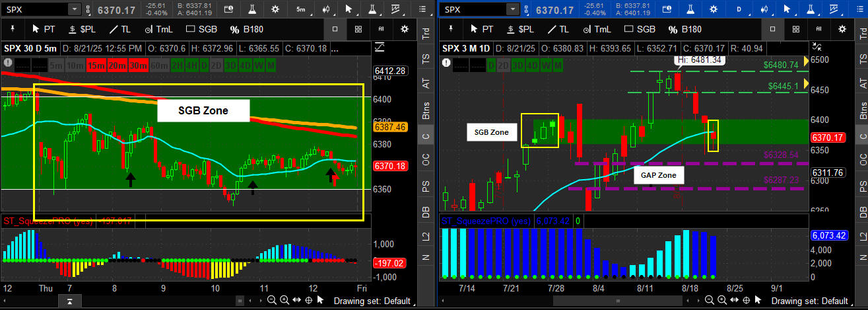
Task: Select SGB rectangle tool in left chart toolbar
Action: [201, 29]
